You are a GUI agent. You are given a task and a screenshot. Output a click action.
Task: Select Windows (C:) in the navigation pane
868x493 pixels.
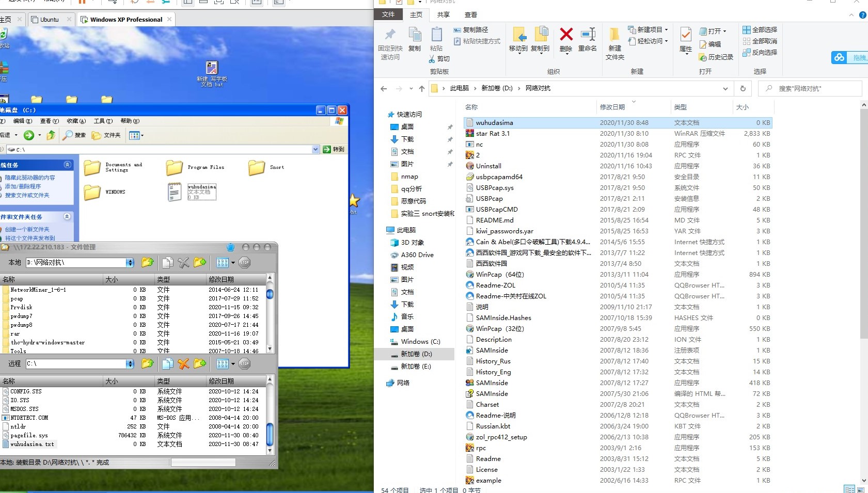pyautogui.click(x=420, y=342)
